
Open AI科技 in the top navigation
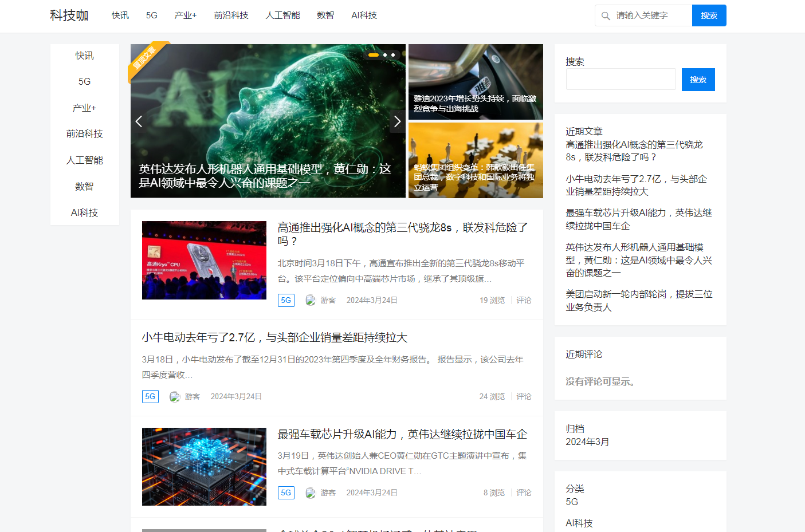364,15
